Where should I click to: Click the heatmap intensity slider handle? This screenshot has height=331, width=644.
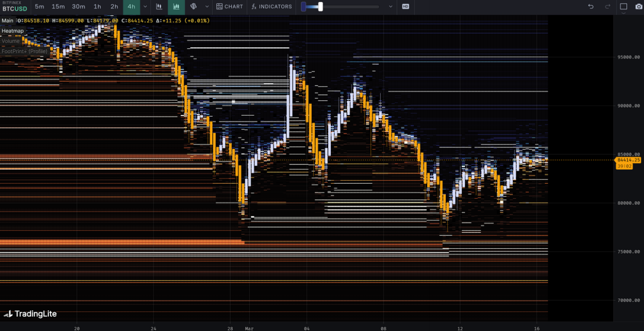320,7
